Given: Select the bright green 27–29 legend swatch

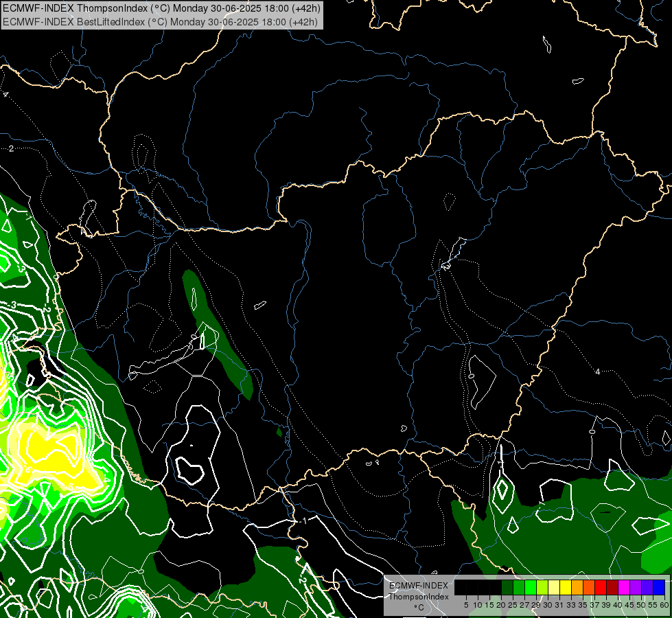Looking at the screenshot, I should pos(531,587).
